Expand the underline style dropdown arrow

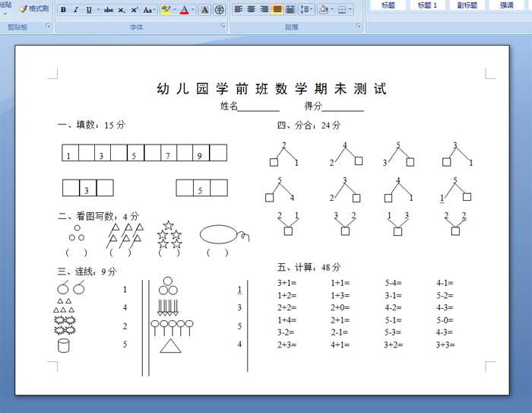(x=98, y=10)
